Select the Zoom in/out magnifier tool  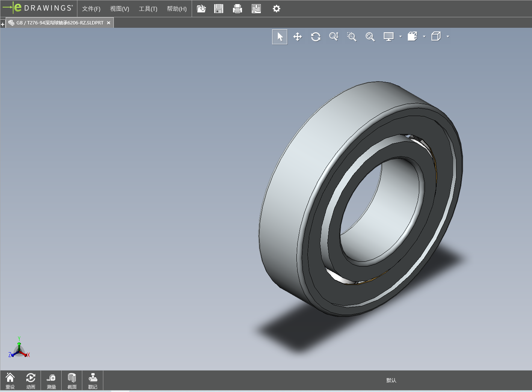[334, 37]
